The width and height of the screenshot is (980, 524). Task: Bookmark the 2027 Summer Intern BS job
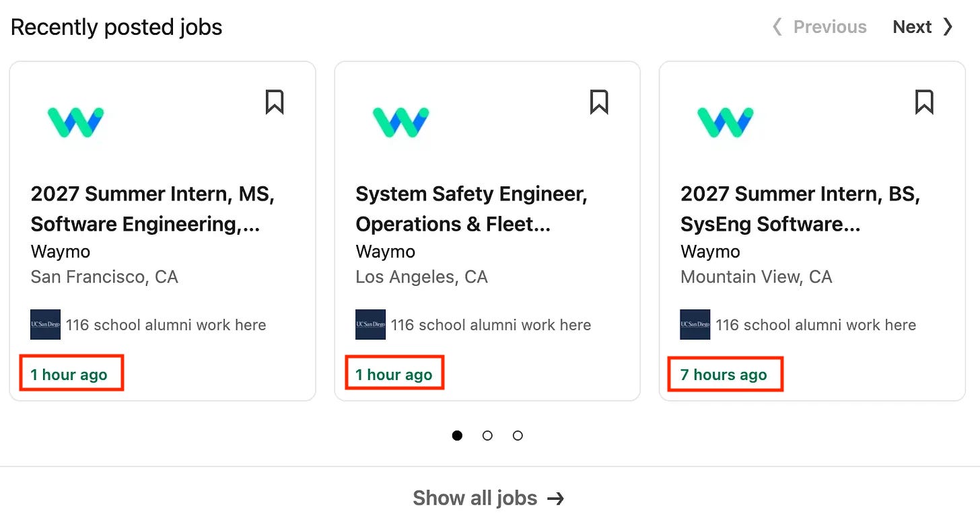924,102
